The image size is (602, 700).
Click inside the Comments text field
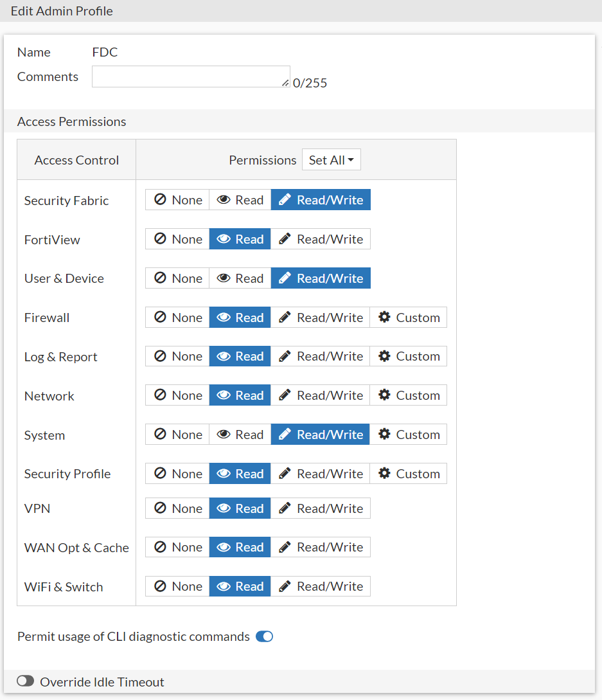point(190,76)
